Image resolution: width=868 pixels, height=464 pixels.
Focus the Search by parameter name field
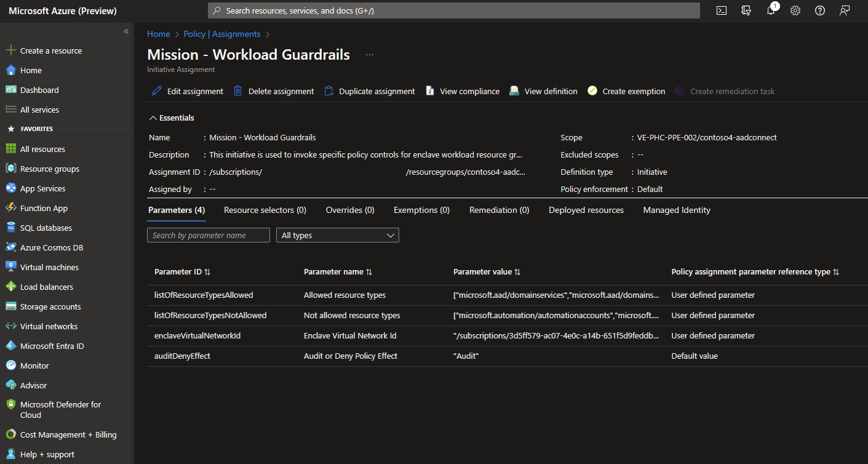point(209,235)
